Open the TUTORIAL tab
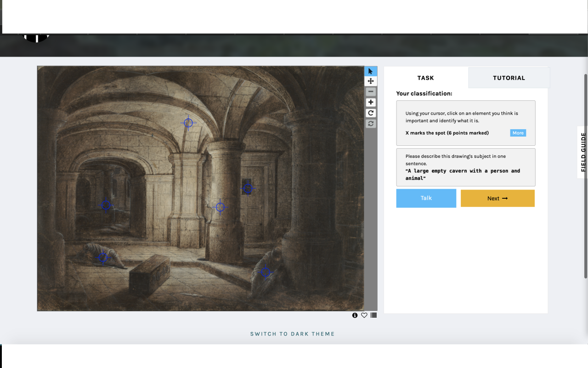Viewport: 588px width, 368px height. (x=509, y=78)
